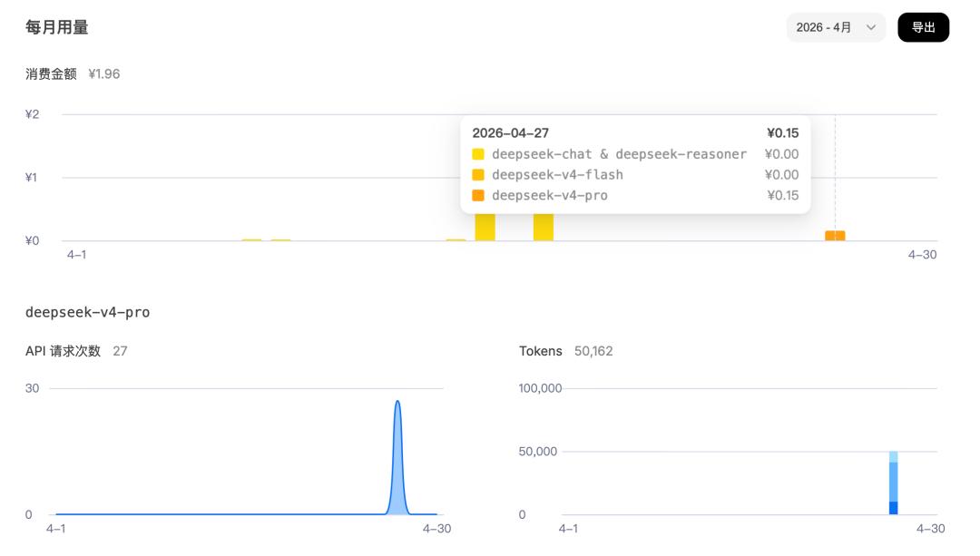Image resolution: width=980 pixels, height=556 pixels.
Task: Click the 30 axis label of requests chart
Action: coord(32,388)
